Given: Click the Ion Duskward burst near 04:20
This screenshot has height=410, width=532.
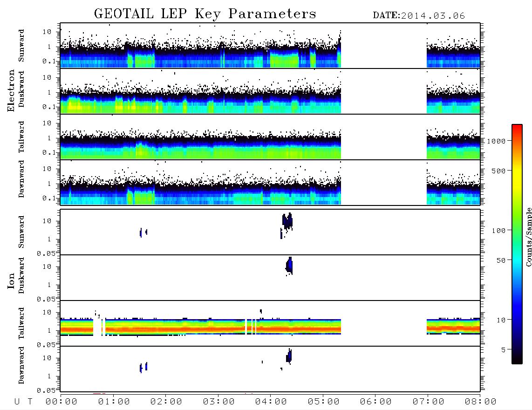Looking at the screenshot, I should pos(289,266).
